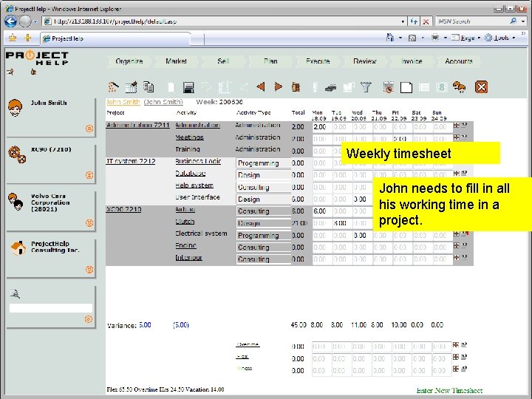Click the Add to Favorites plus icon

(x=28, y=38)
